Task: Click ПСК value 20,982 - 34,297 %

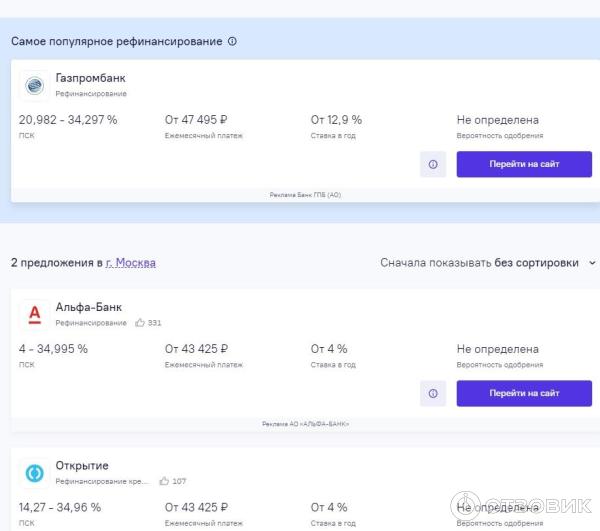Action: pos(68,120)
